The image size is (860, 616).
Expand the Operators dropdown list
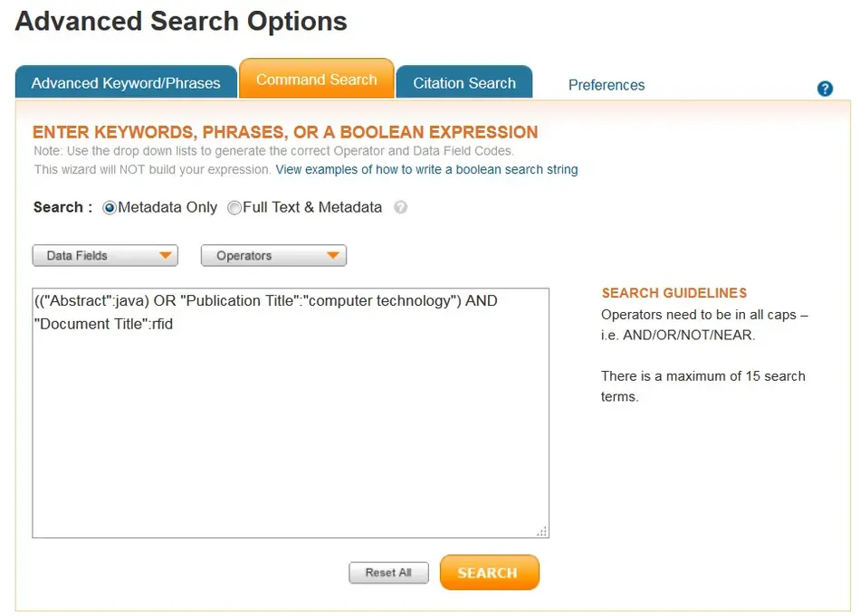pyautogui.click(x=273, y=256)
